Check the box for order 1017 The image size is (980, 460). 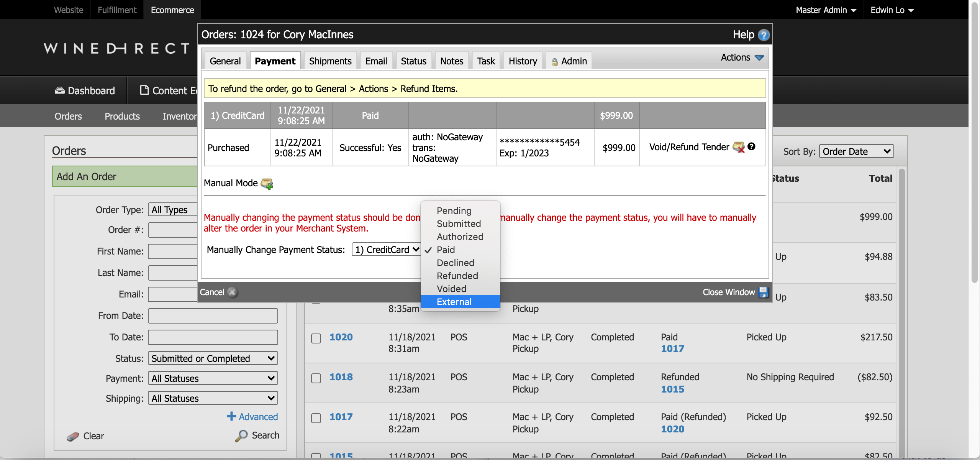coord(316,418)
